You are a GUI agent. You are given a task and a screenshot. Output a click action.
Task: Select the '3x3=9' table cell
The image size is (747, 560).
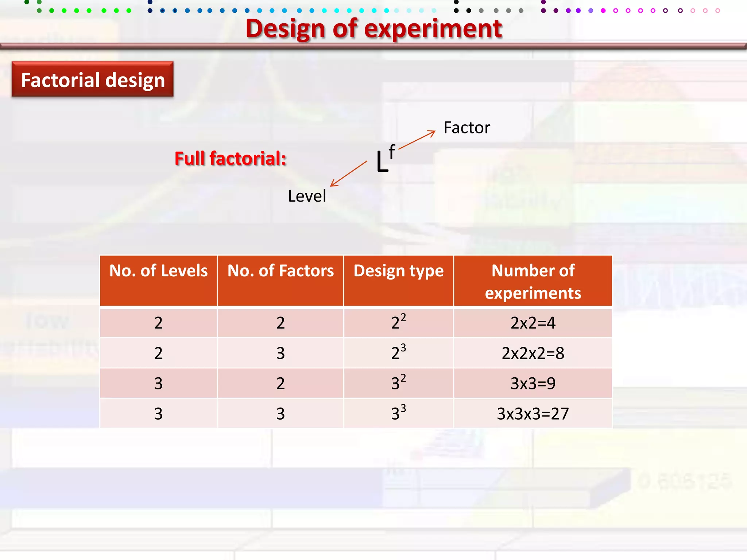(533, 383)
